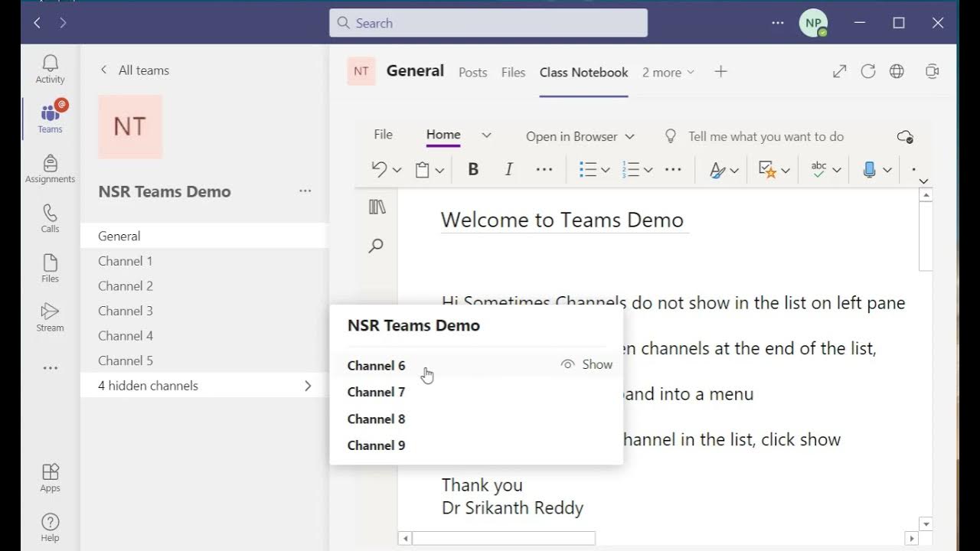Click the Search box
980x551 pixels.
tap(488, 23)
